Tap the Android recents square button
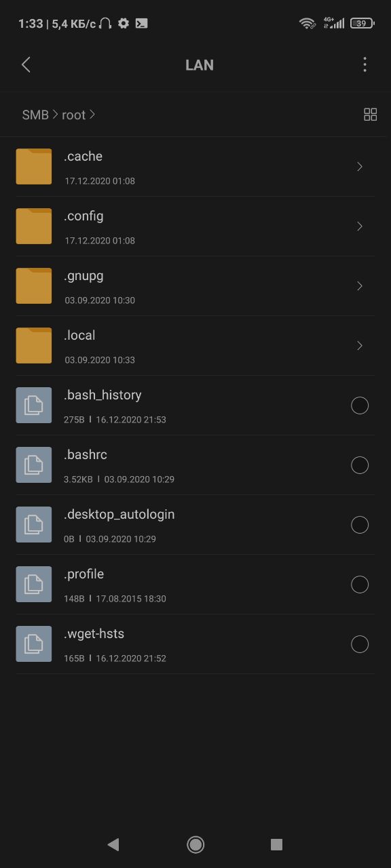Screen dimensions: 391x868 (276, 844)
